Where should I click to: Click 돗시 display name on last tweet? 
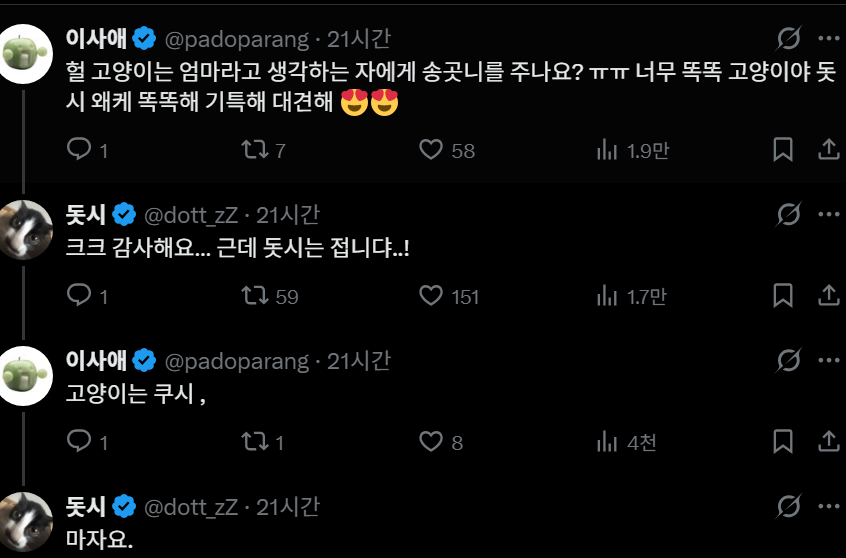85,506
